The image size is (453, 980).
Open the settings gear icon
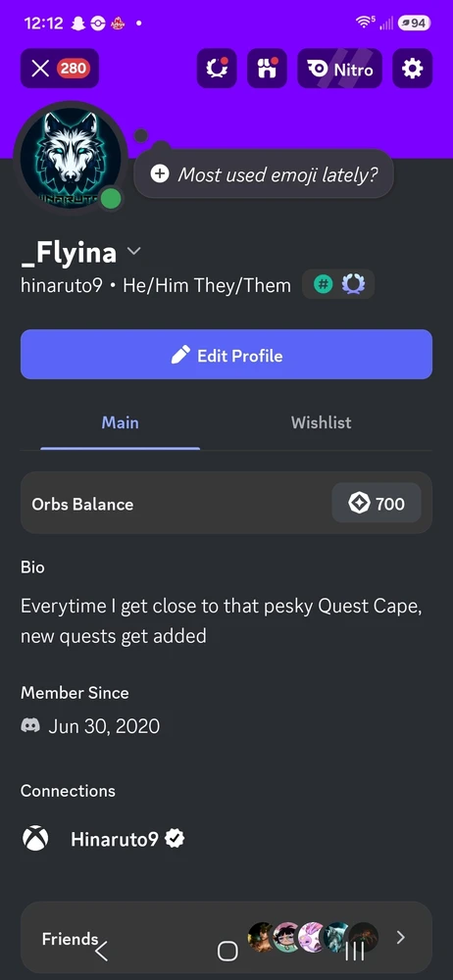(x=413, y=69)
